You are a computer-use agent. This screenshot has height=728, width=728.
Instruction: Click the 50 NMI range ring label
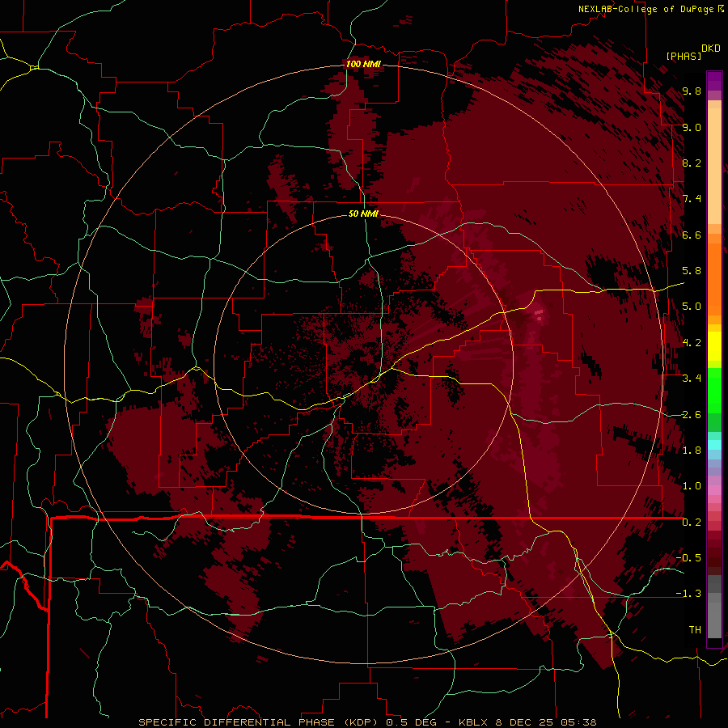[363, 214]
